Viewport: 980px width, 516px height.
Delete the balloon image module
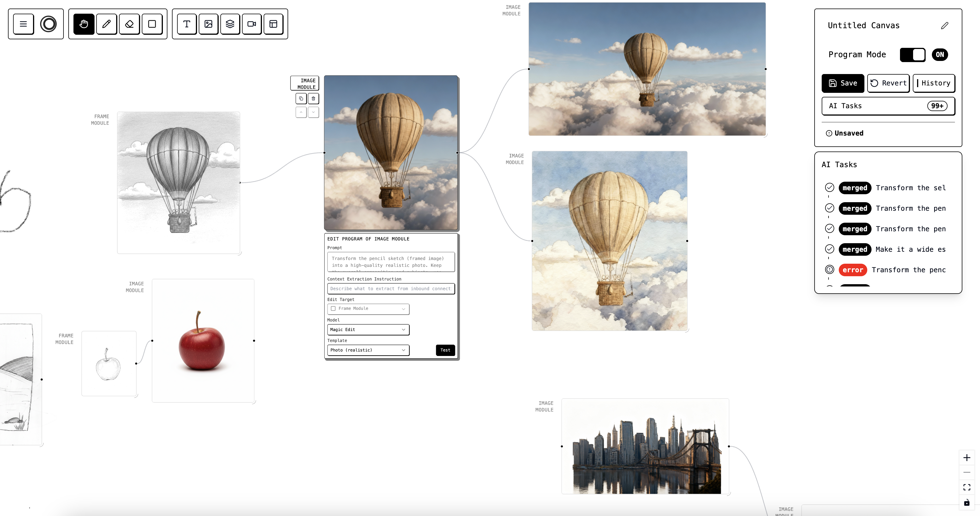[313, 98]
